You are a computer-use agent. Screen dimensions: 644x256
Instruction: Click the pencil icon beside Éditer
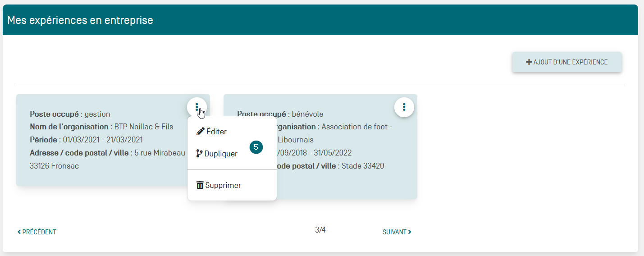pos(201,132)
